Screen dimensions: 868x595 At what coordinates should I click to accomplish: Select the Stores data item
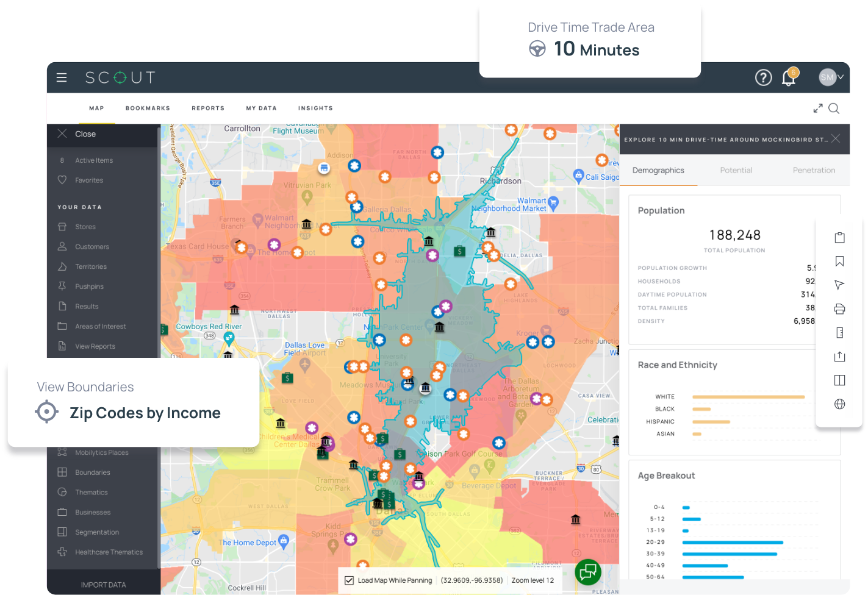85,227
